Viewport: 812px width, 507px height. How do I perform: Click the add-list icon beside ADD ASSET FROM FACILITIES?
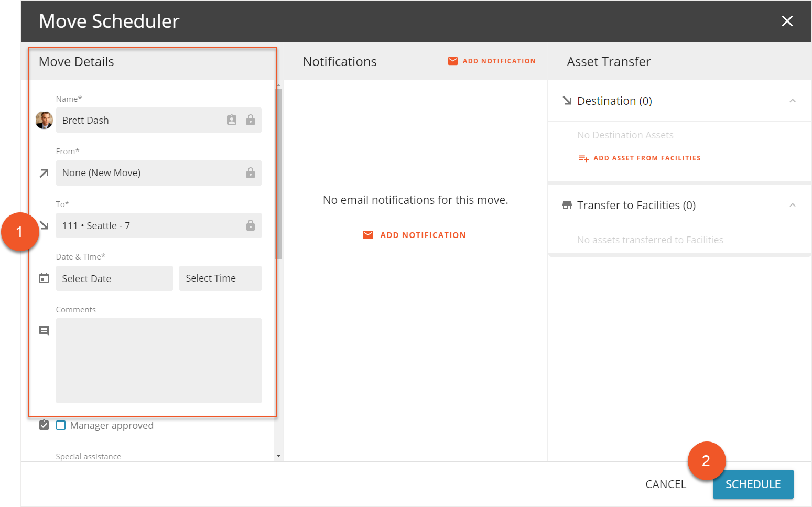583,158
